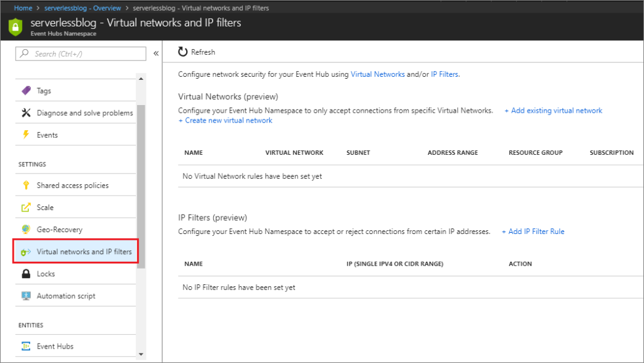This screenshot has height=363, width=644.
Task: Open the Automation script icon
Action: (x=26, y=296)
